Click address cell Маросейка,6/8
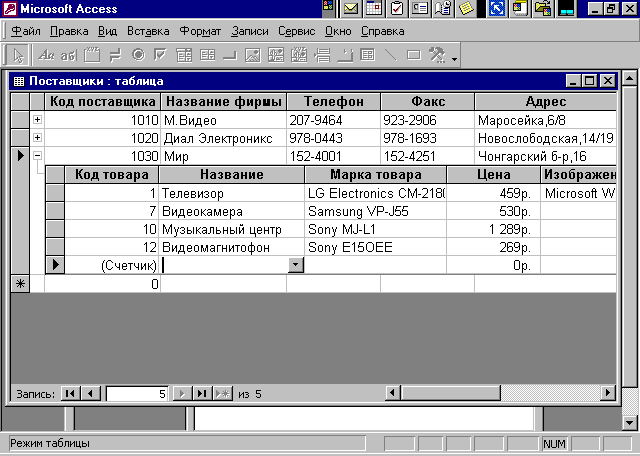 pyautogui.click(x=545, y=120)
